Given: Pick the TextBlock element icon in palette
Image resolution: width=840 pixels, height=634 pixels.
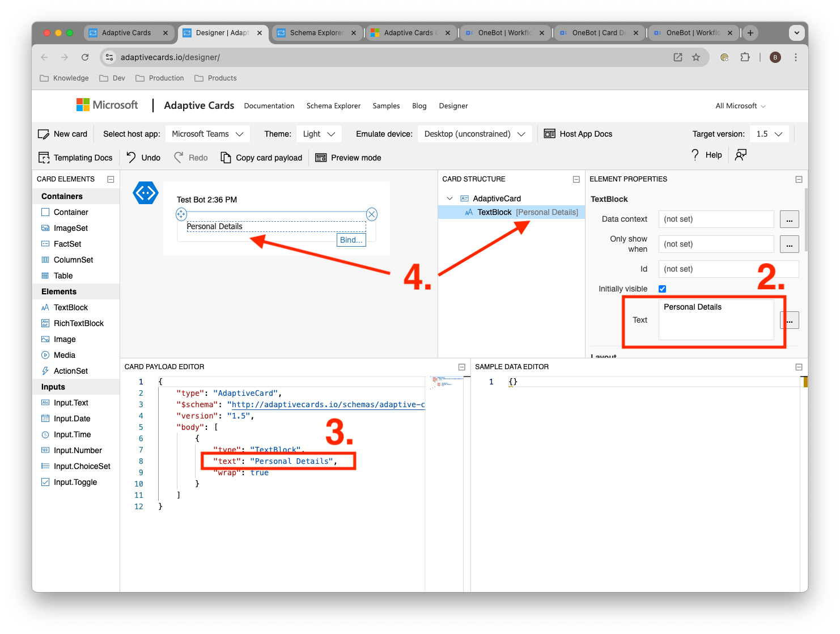Looking at the screenshot, I should pos(45,307).
